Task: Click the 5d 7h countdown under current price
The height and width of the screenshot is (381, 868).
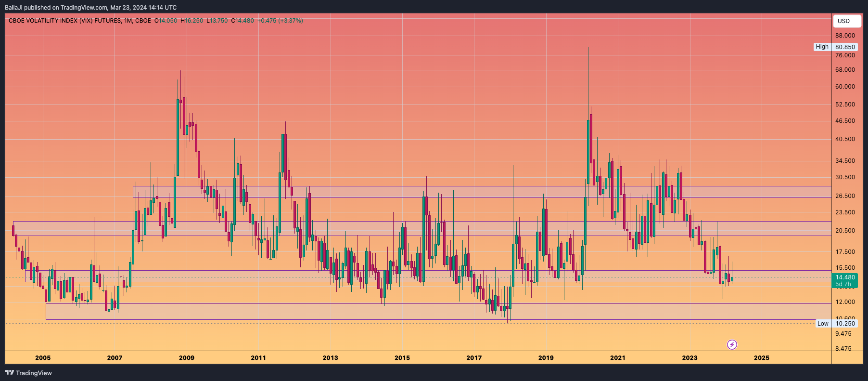Action: coord(843,284)
